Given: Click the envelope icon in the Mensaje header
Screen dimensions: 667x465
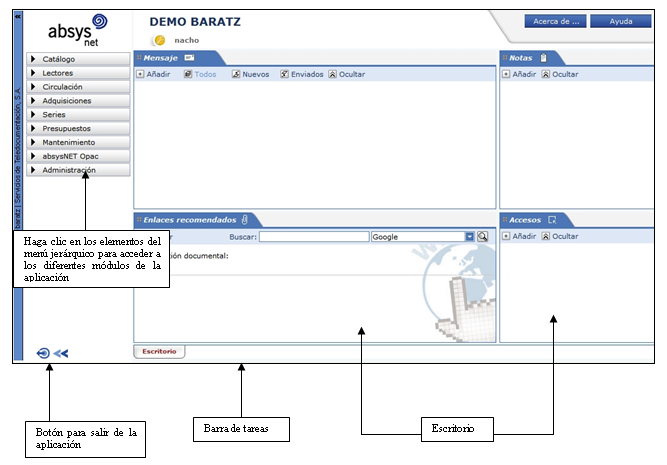Looking at the screenshot, I should (x=189, y=58).
